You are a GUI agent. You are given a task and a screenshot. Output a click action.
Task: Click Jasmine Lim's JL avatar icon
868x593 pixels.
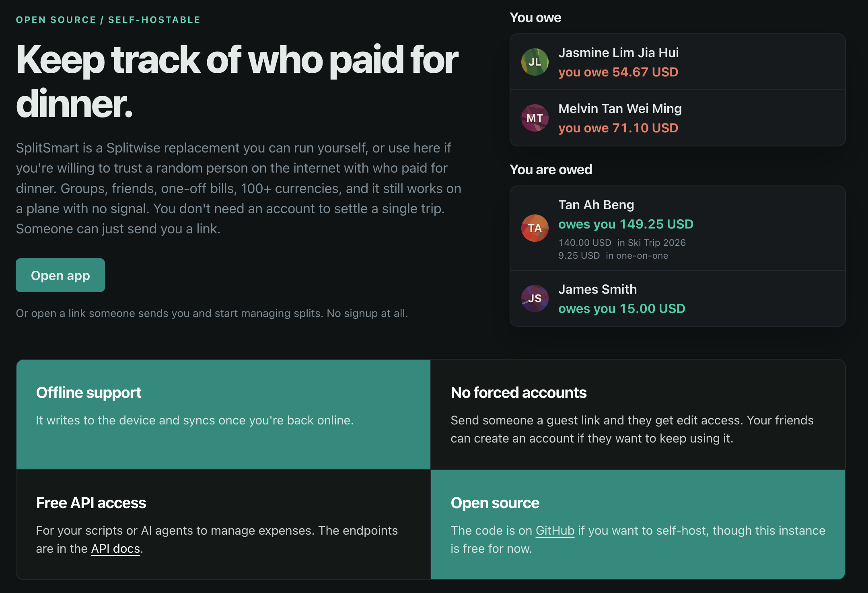point(535,62)
